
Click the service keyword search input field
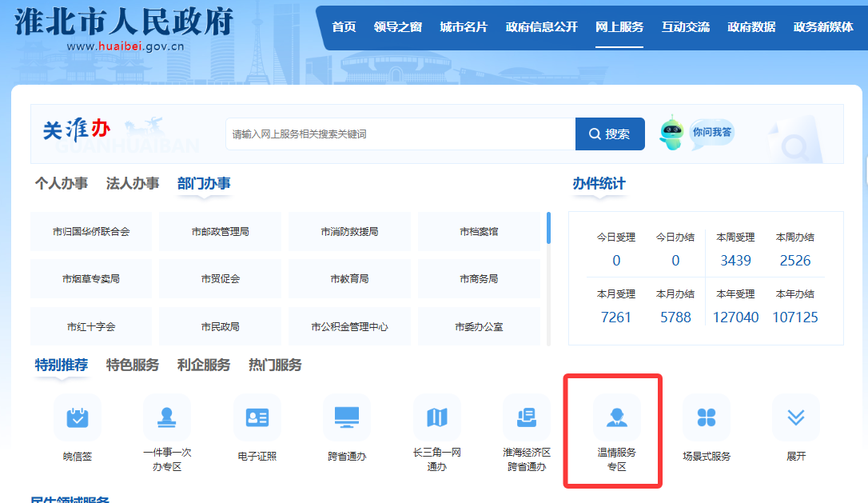click(400, 134)
